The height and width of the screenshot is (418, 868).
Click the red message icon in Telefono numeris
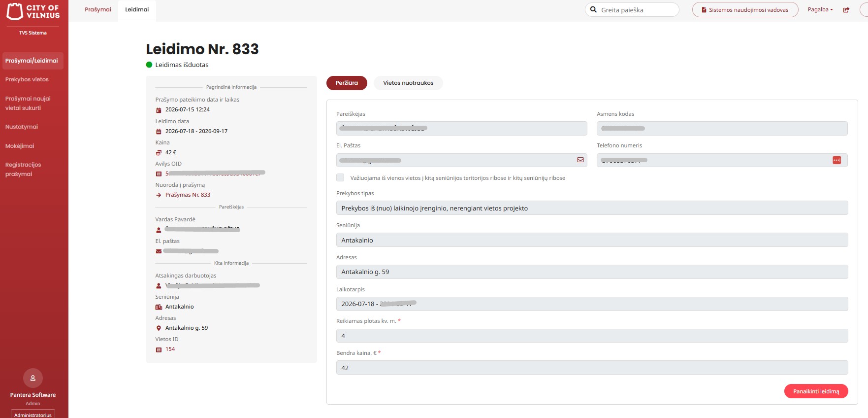tap(836, 160)
